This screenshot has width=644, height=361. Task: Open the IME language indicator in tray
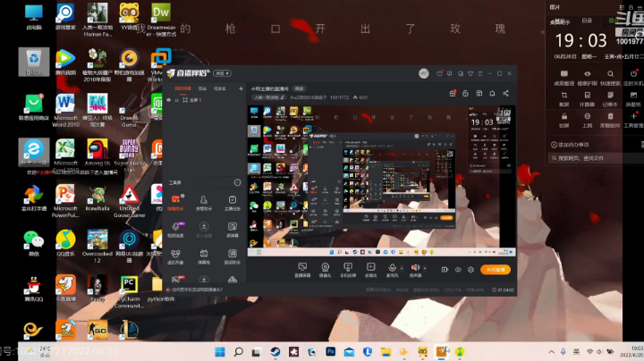pos(576,351)
